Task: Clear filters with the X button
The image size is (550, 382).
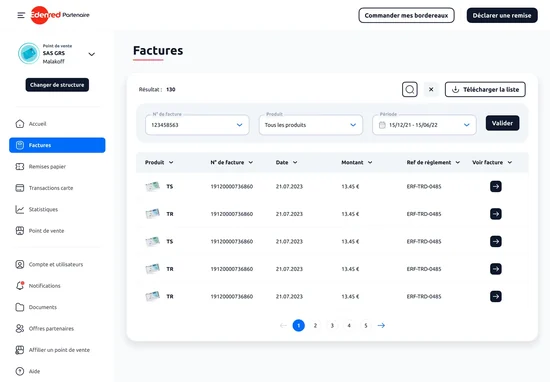Action: coord(431,89)
